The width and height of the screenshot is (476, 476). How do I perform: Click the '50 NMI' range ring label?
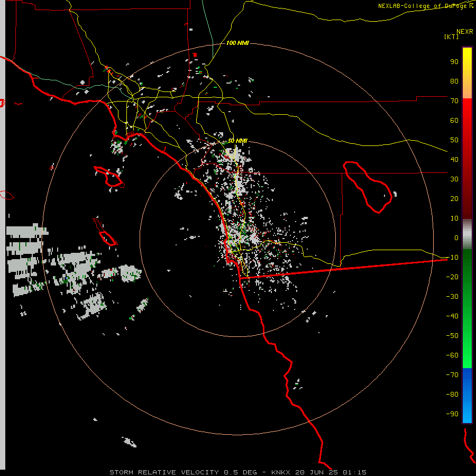coord(237,141)
